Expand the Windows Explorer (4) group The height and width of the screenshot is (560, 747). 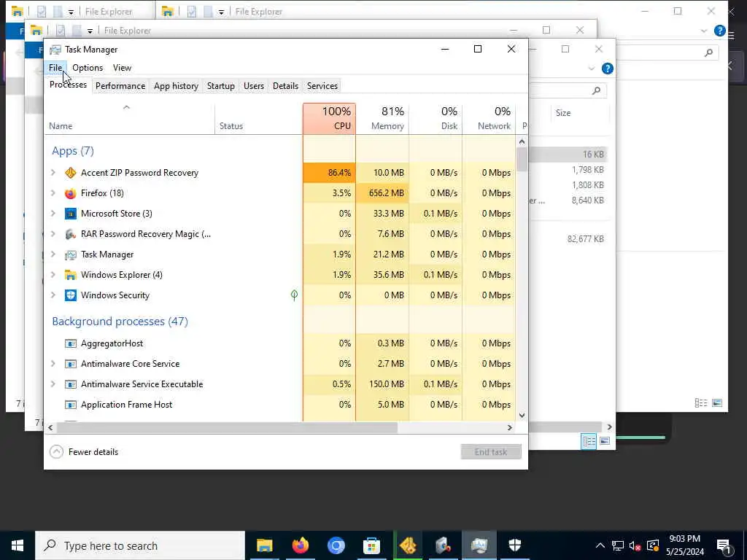pyautogui.click(x=53, y=275)
